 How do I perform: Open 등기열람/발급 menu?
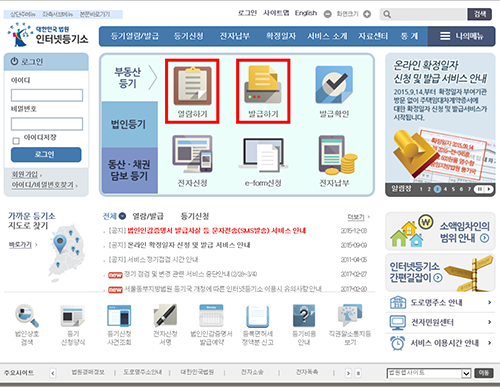135,36
